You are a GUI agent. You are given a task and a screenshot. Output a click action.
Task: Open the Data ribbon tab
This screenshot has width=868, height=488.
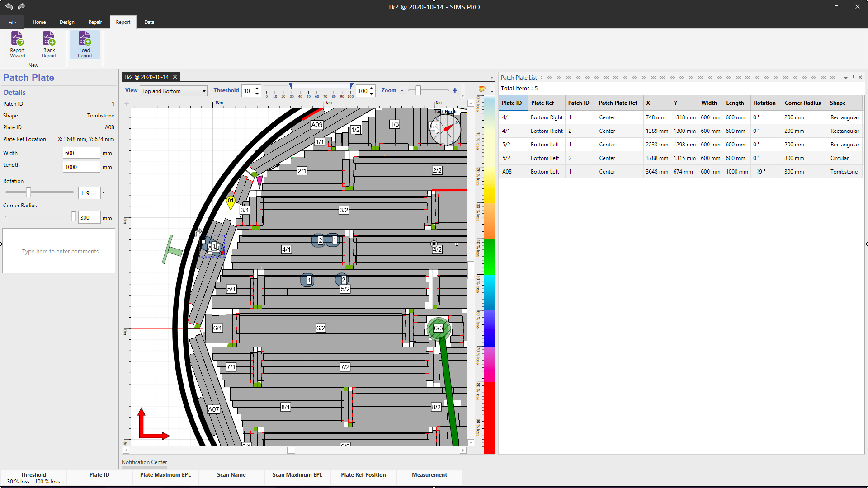tap(149, 22)
